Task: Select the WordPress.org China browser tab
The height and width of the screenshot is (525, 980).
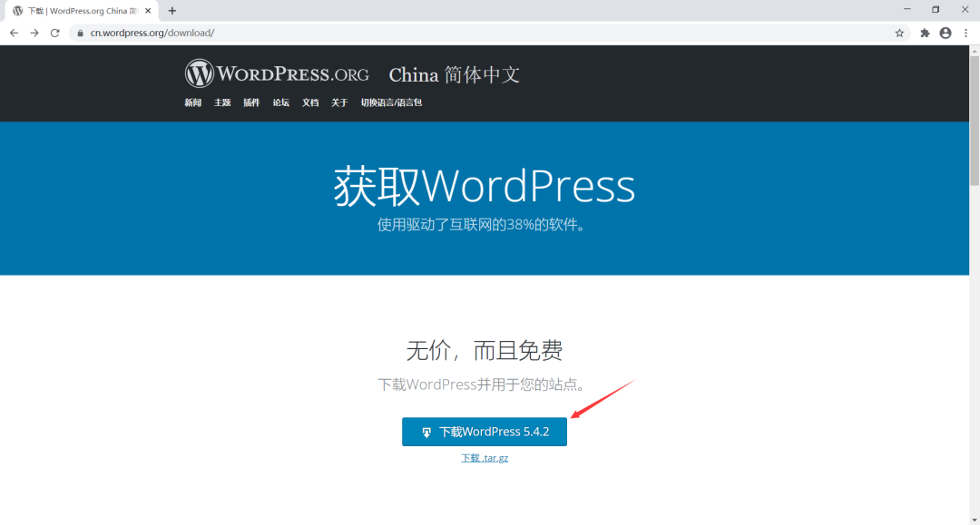Action: [82, 11]
